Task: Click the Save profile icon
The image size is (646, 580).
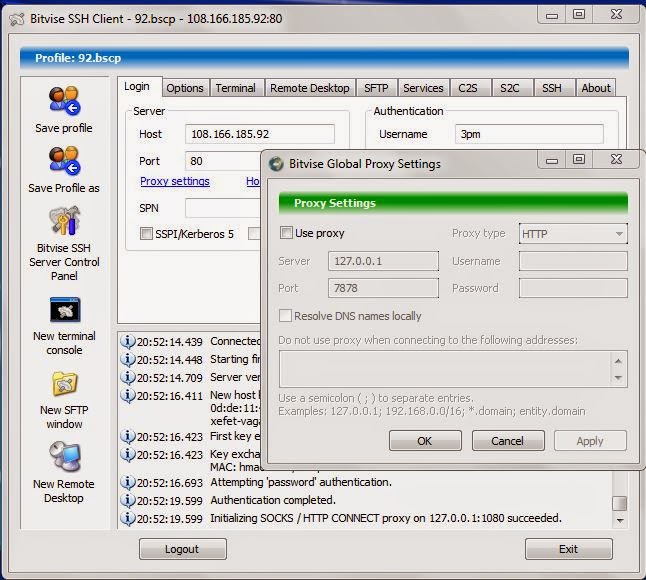Action: tap(64, 101)
